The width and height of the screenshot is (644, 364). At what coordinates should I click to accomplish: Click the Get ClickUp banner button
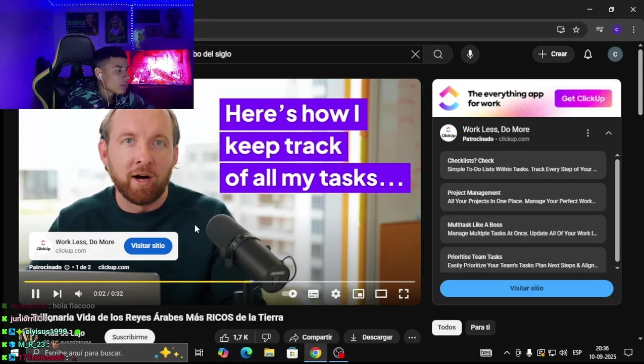(583, 99)
